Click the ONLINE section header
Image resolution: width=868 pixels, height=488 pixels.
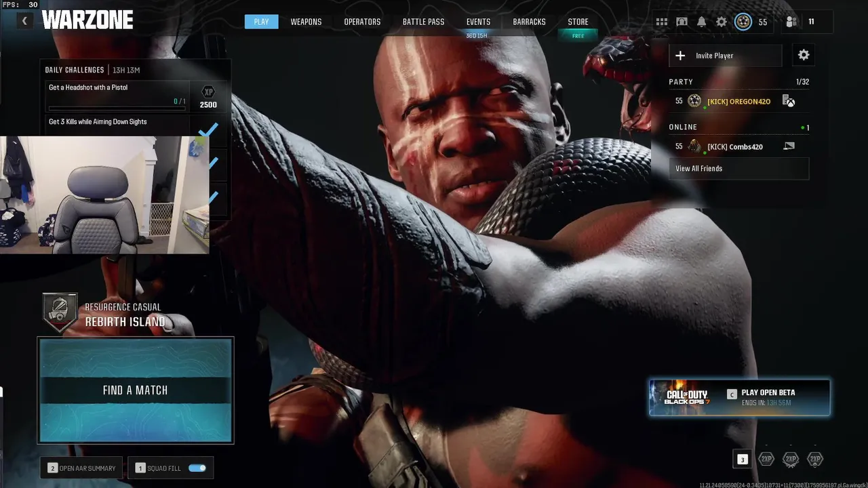coord(683,127)
